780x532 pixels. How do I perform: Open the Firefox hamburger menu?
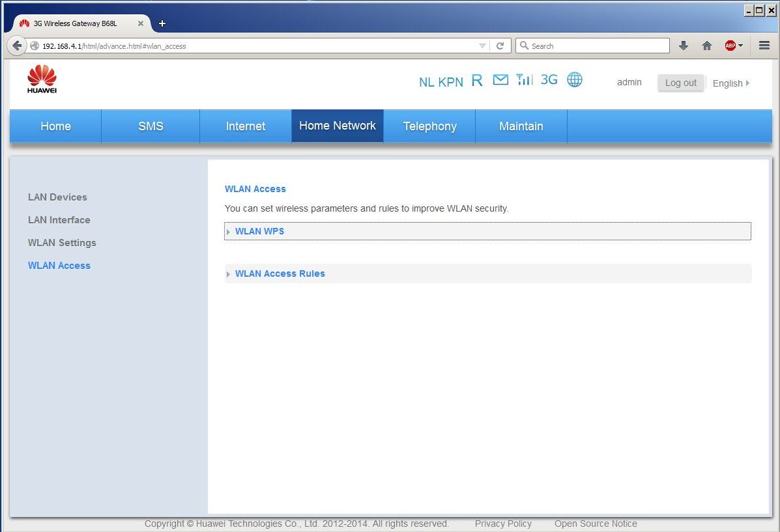pyautogui.click(x=764, y=46)
